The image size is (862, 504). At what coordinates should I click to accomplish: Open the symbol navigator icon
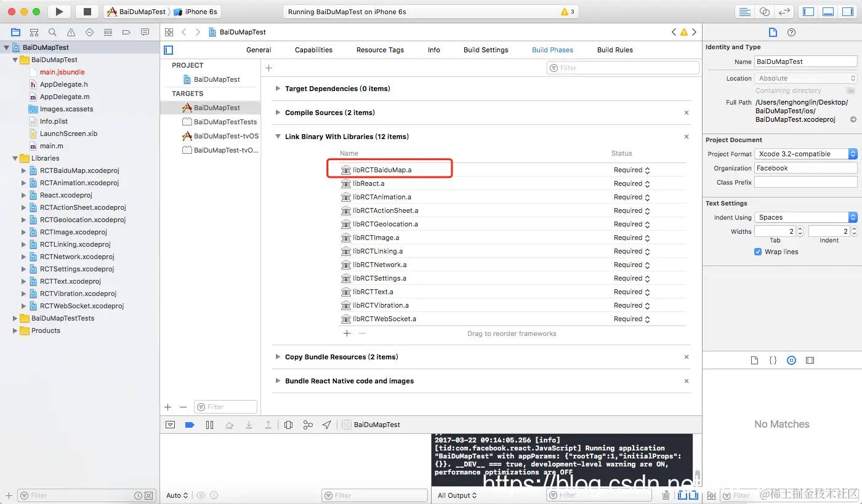pos(34,32)
